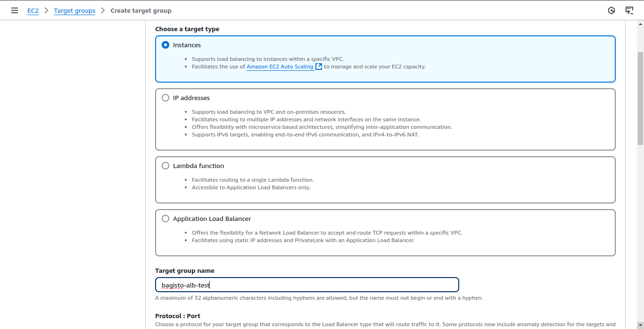This screenshot has height=329, width=644.
Task: Select the Instances target type
Action: (165, 45)
